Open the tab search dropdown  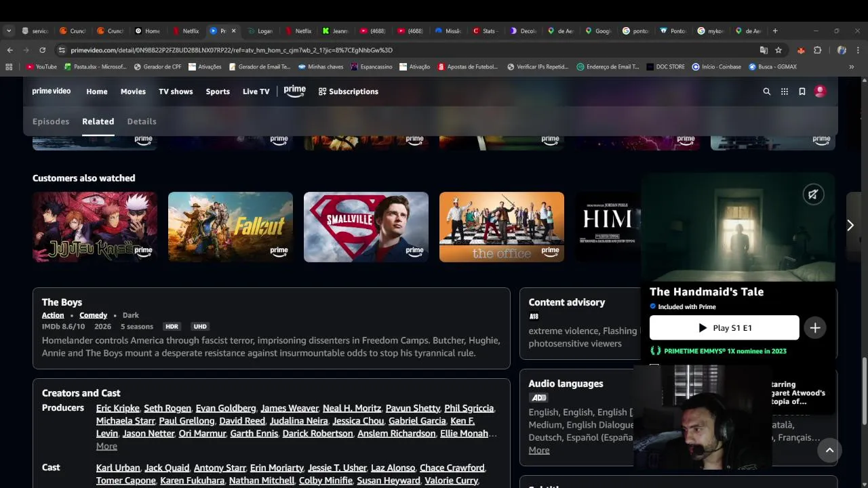(9, 30)
